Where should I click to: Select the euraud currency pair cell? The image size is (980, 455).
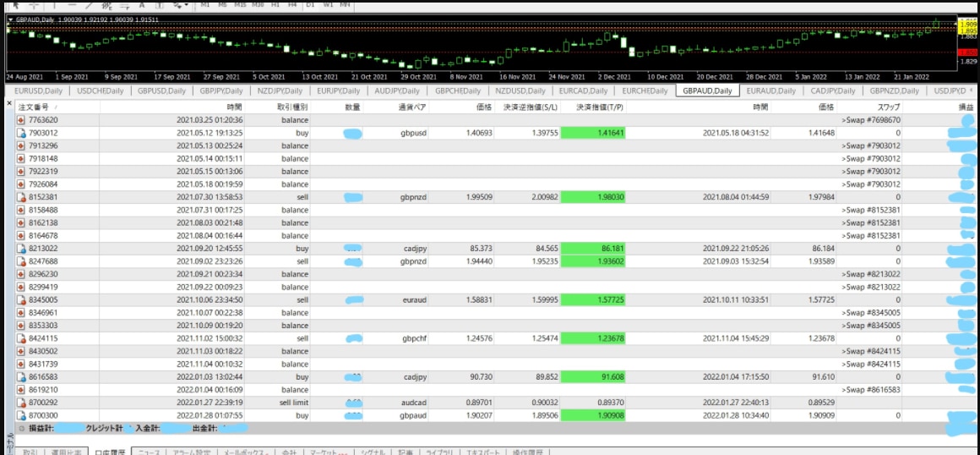click(412, 299)
